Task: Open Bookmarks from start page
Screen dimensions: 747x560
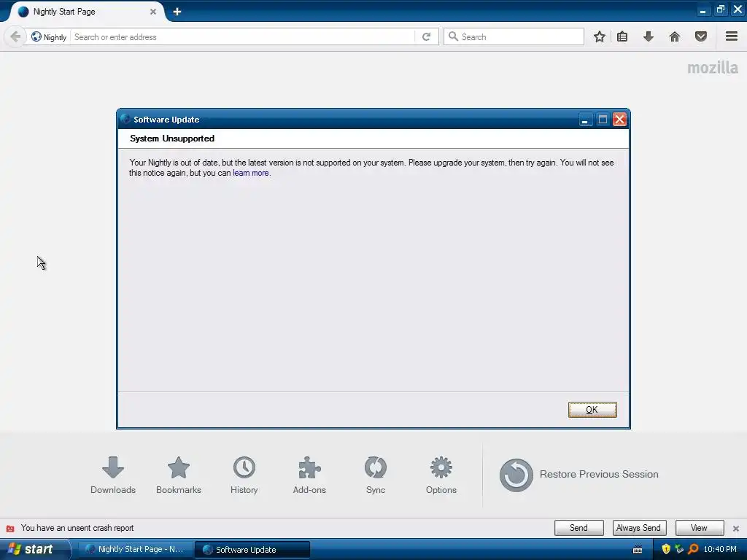Action: tap(179, 475)
